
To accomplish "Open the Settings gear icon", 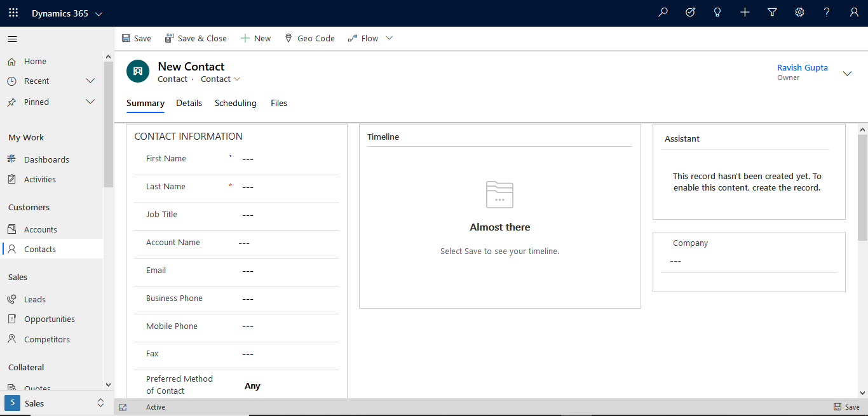I will pyautogui.click(x=799, y=13).
